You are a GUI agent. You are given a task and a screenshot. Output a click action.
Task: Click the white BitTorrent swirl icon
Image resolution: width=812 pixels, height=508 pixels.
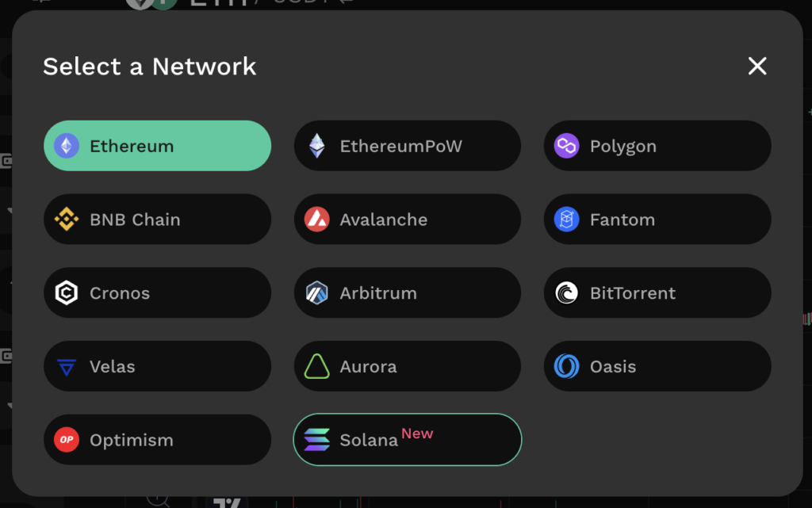point(566,292)
